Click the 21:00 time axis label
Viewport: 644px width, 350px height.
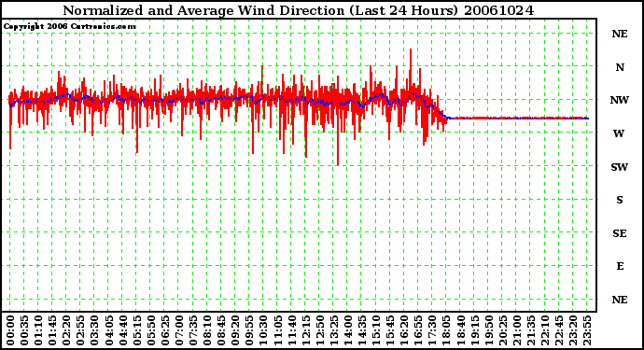pos(517,330)
